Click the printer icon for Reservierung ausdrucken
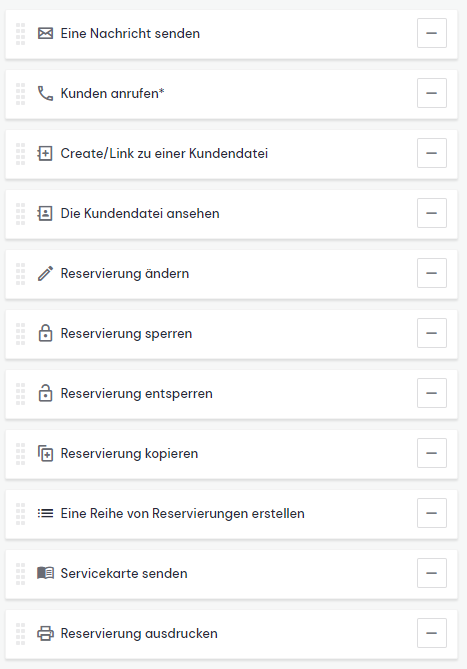This screenshot has width=467, height=669. coord(45,634)
